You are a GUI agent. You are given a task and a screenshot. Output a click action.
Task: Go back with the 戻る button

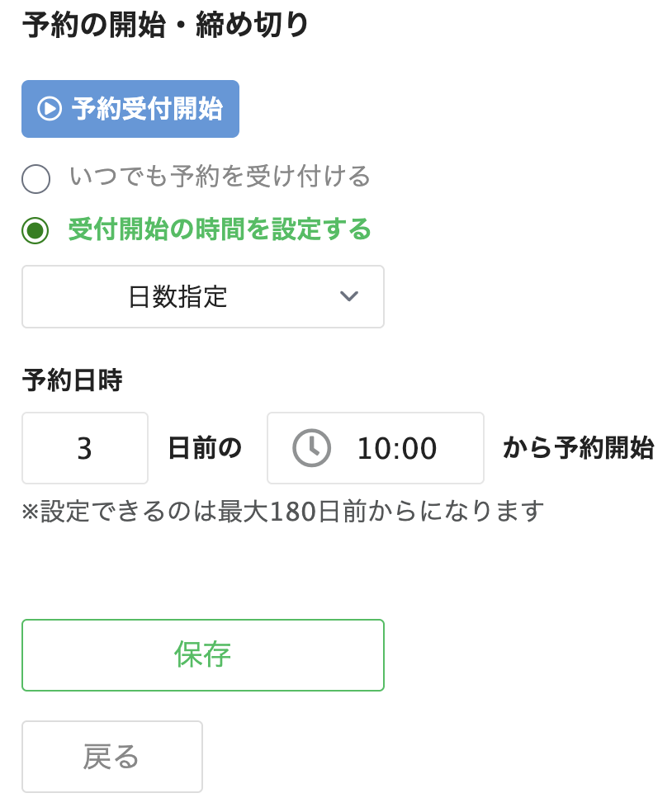[112, 757]
